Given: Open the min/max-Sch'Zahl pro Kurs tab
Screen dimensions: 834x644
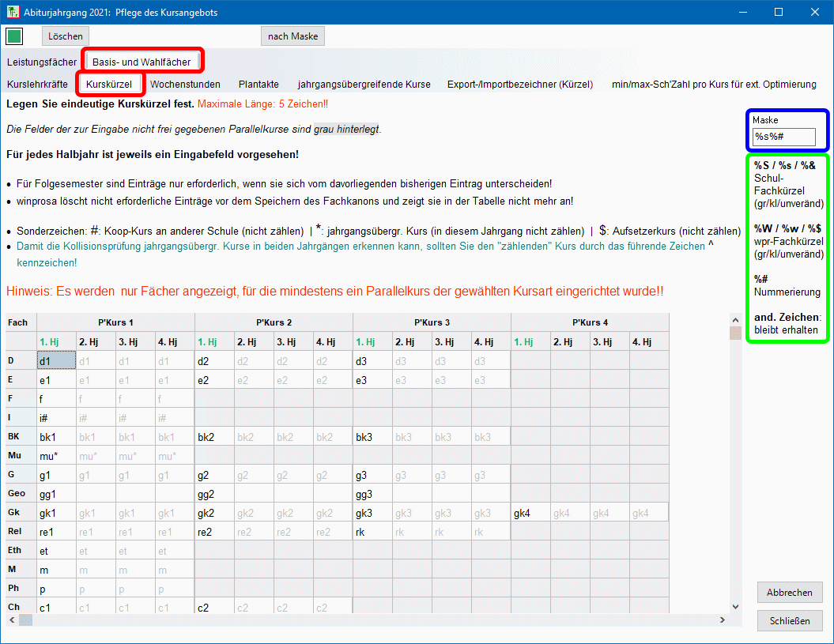Looking at the screenshot, I should [x=713, y=84].
